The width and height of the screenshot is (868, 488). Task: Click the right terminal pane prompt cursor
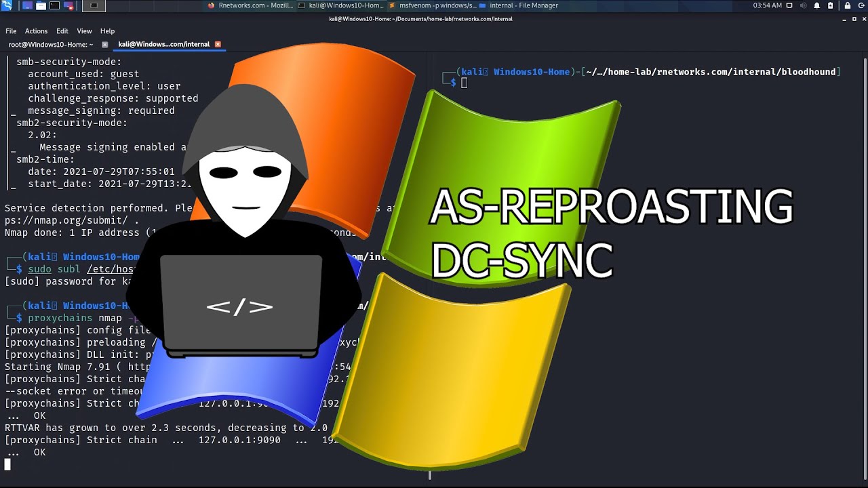tap(464, 83)
